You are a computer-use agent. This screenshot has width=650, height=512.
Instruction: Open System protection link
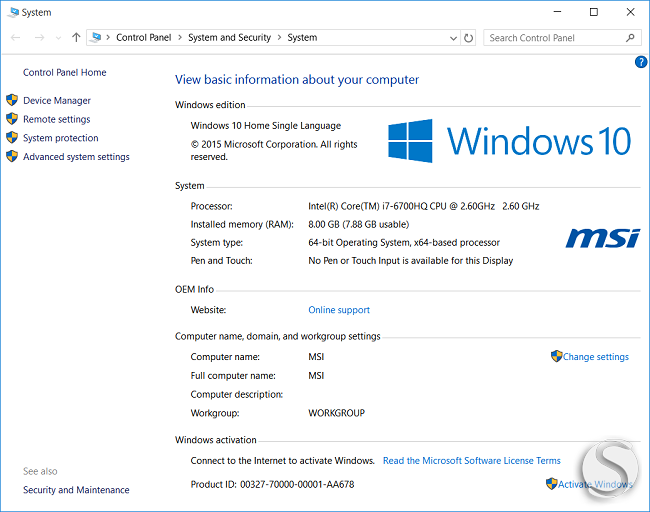coord(61,138)
